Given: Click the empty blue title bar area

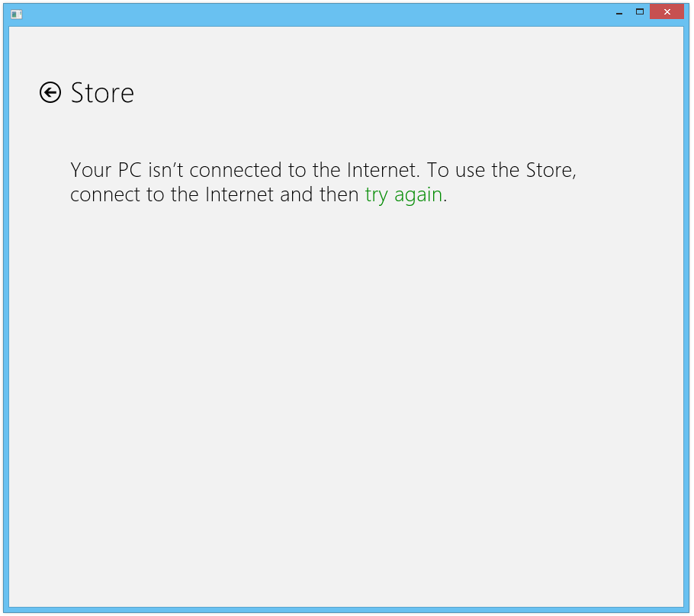Looking at the screenshot, I should tap(305, 13).
